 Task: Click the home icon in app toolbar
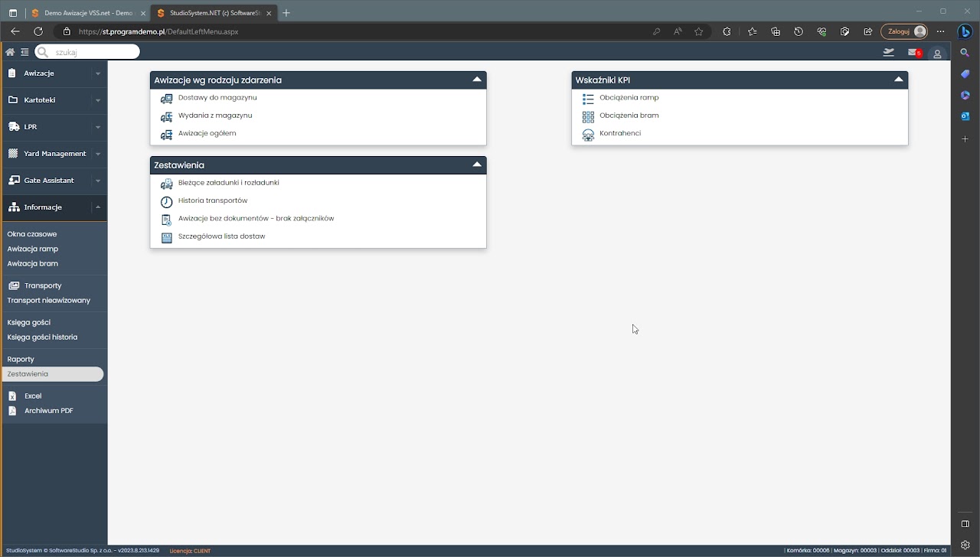click(10, 52)
